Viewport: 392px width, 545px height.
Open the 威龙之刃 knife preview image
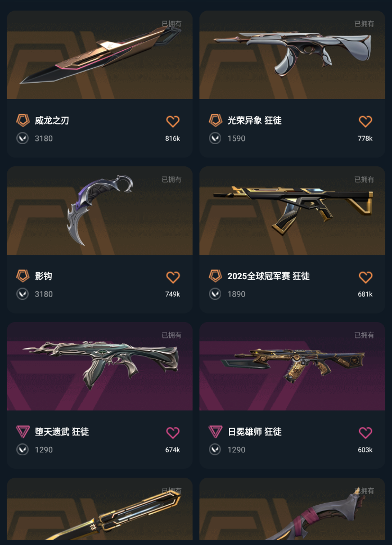coord(99,55)
